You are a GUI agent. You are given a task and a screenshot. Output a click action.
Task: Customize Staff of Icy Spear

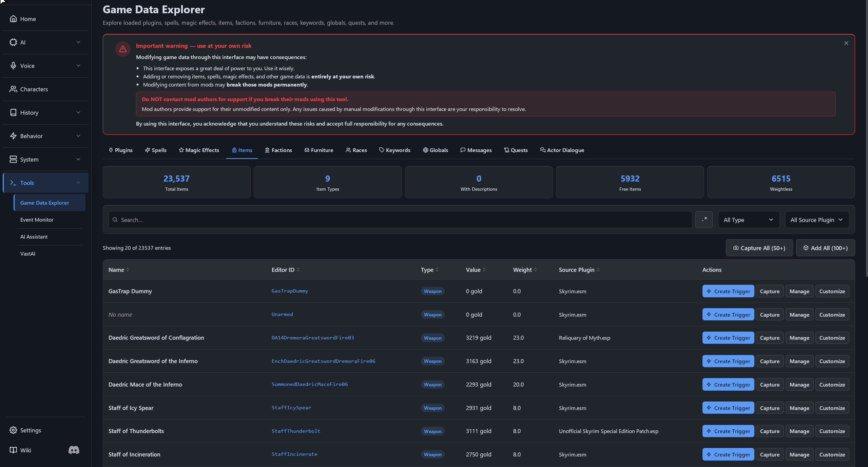coord(832,408)
